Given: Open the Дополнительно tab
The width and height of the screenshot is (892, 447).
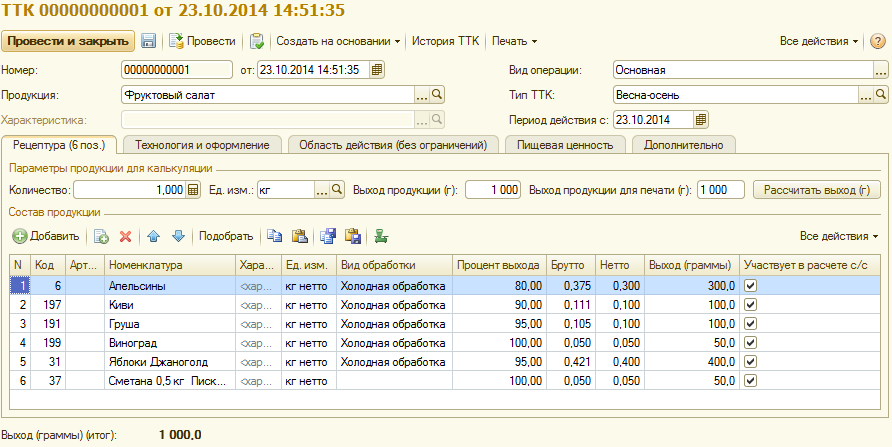Looking at the screenshot, I should point(683,145).
